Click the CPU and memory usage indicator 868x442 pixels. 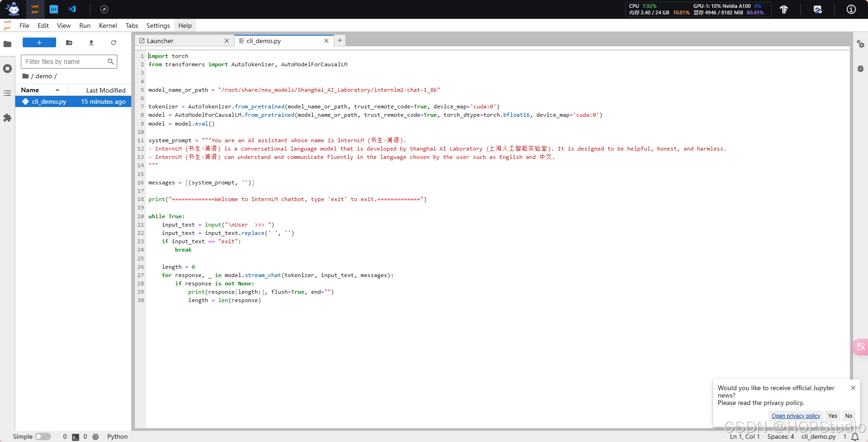[x=659, y=9]
